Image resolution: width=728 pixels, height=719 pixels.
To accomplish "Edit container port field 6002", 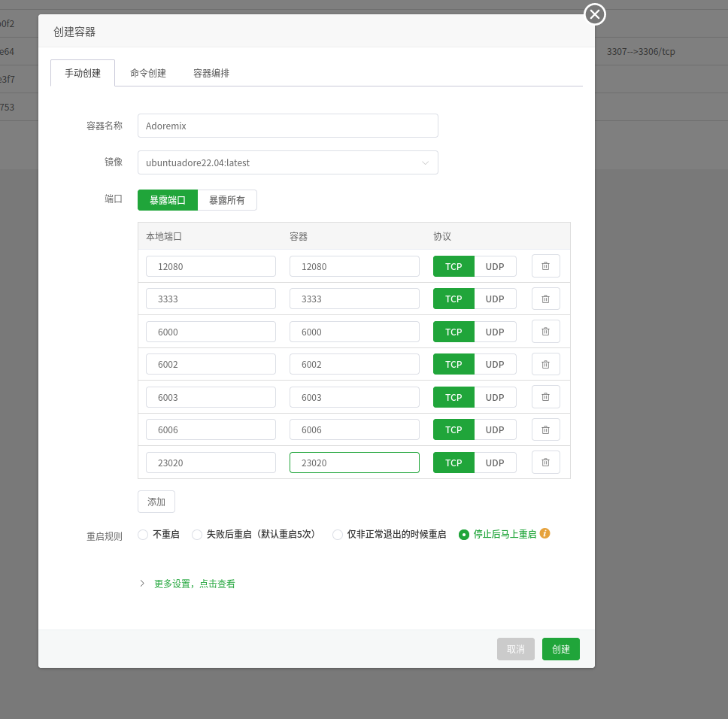I will 354,364.
